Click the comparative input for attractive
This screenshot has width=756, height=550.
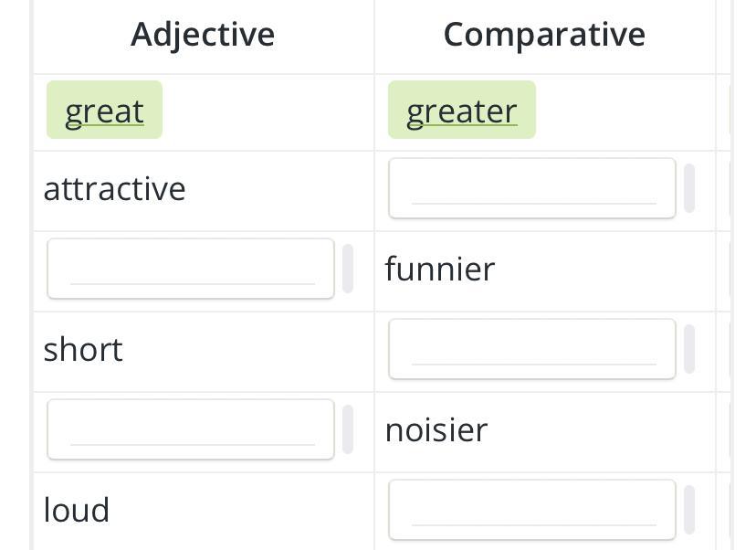(x=532, y=188)
